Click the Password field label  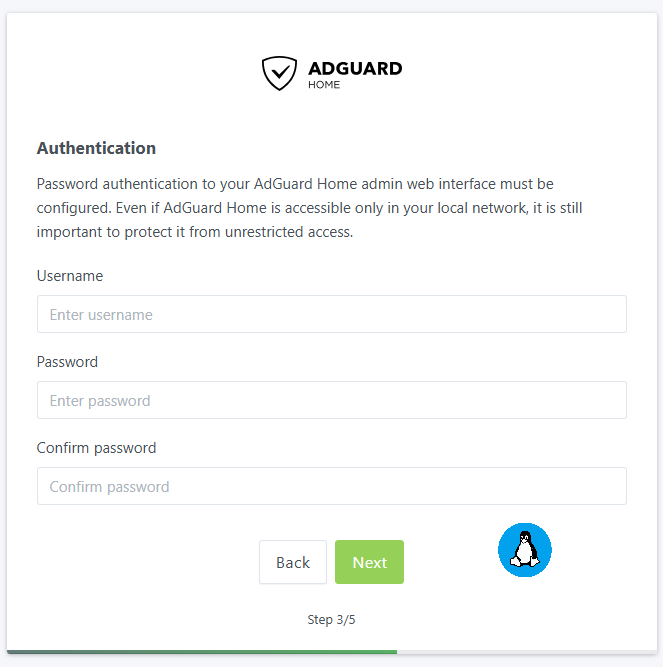click(67, 361)
